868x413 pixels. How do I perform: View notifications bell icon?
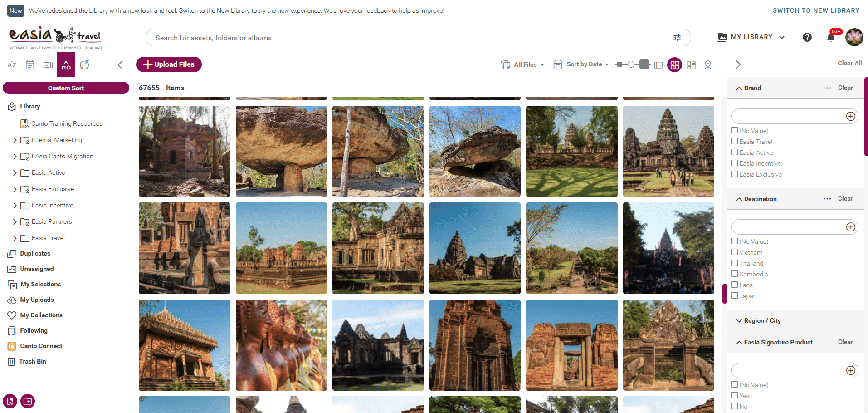click(831, 37)
